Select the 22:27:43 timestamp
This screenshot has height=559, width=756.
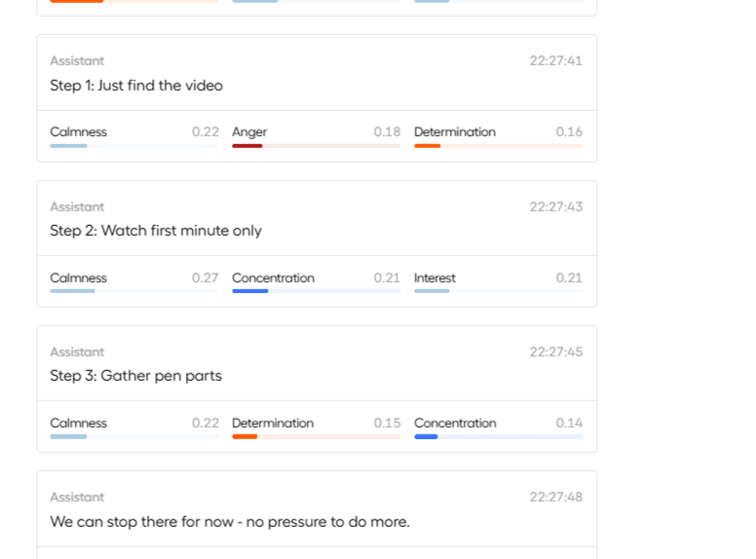(x=555, y=206)
